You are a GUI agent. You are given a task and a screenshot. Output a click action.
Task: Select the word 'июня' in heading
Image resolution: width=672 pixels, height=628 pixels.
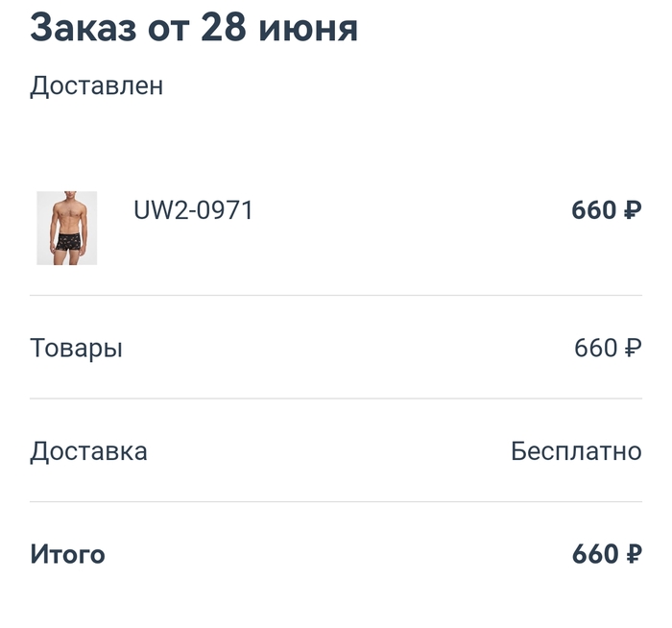click(308, 30)
